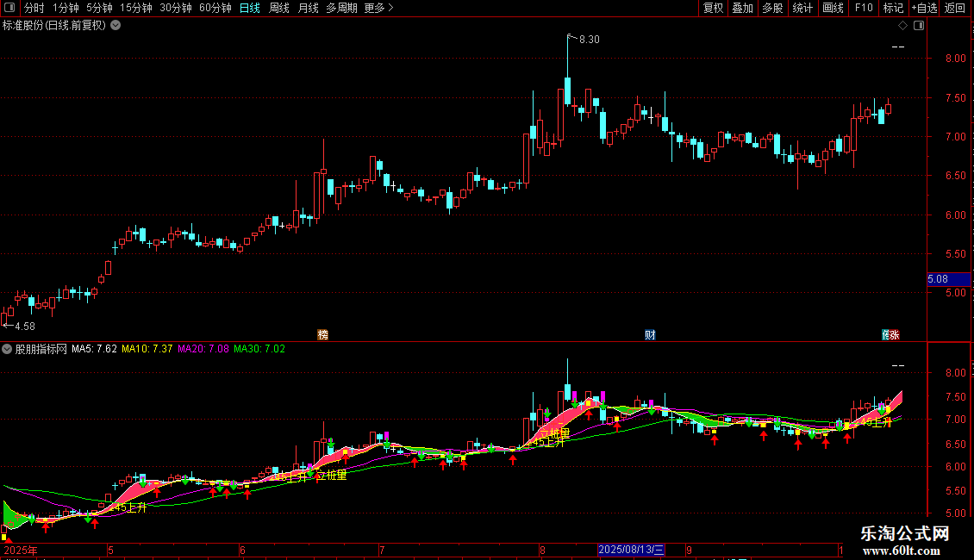Switch to the 周线 weekly tab
The height and width of the screenshot is (560, 974).
[279, 8]
